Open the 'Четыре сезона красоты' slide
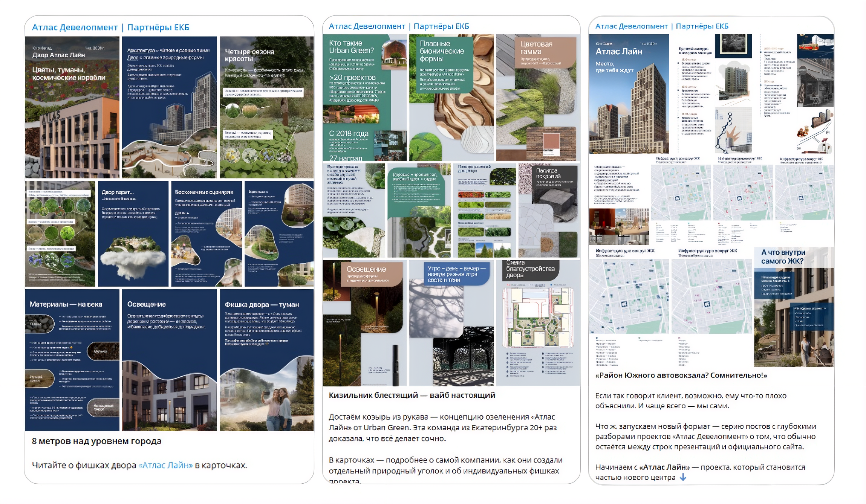866x504 pixels. (266, 107)
